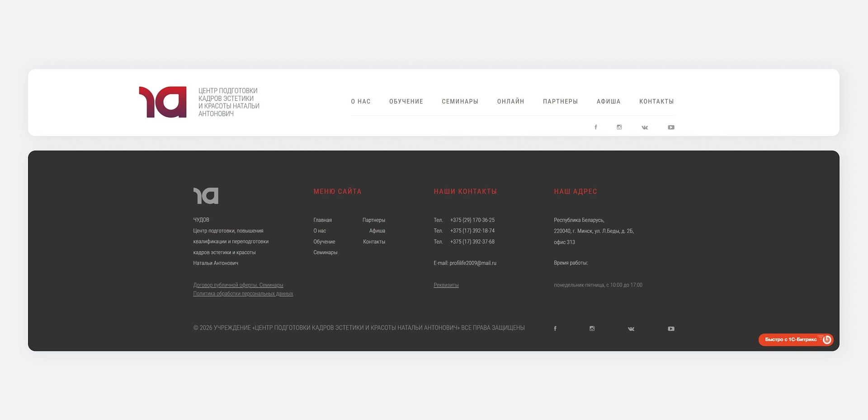The height and width of the screenshot is (420, 868).
Task: Open Facebook icon in the header
Action: [595, 127]
